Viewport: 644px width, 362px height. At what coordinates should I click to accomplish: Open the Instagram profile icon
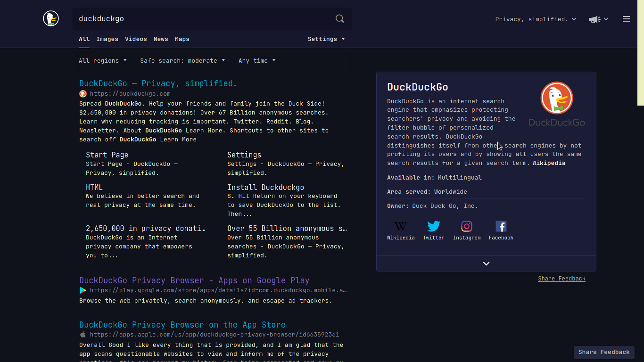pyautogui.click(x=467, y=226)
